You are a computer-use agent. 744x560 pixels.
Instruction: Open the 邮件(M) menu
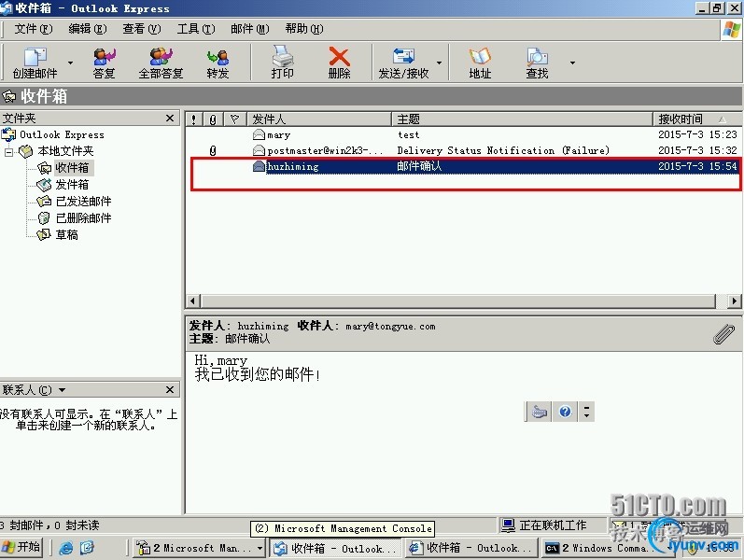pos(249,29)
